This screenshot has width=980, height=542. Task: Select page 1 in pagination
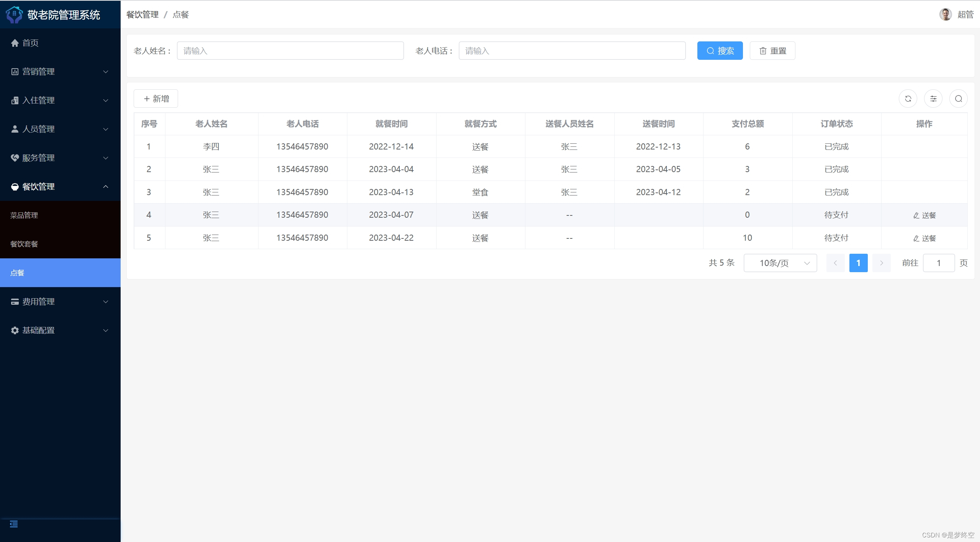point(859,263)
